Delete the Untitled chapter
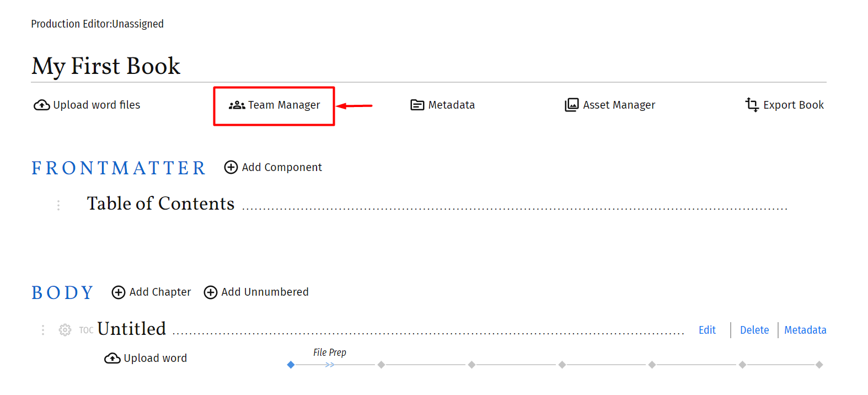 [754, 330]
